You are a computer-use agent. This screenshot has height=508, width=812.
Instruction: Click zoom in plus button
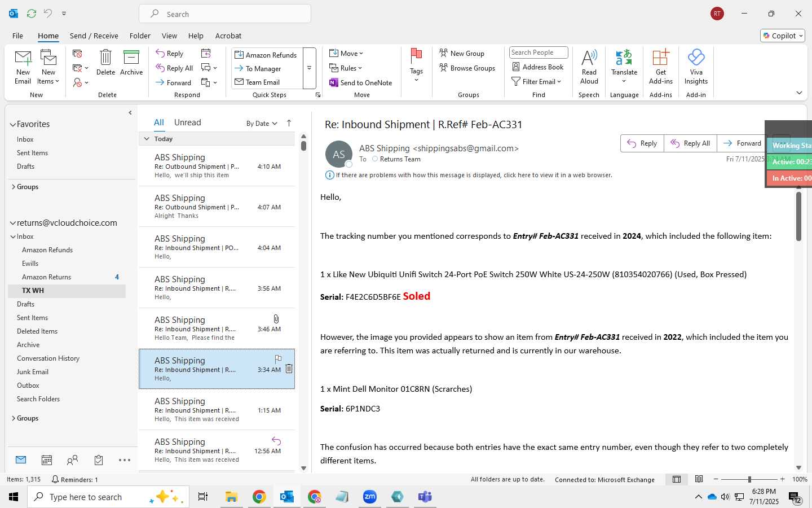(x=782, y=479)
